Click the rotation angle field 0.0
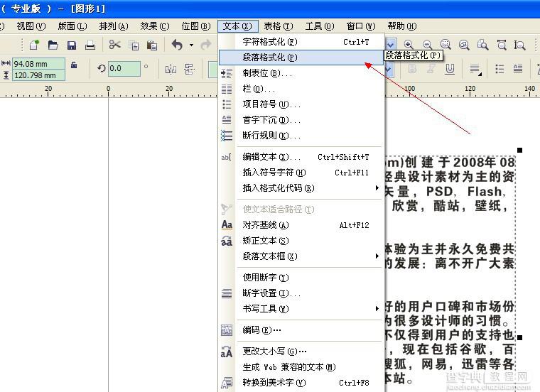Image resolution: width=540 pixels, height=392 pixels. 124,68
